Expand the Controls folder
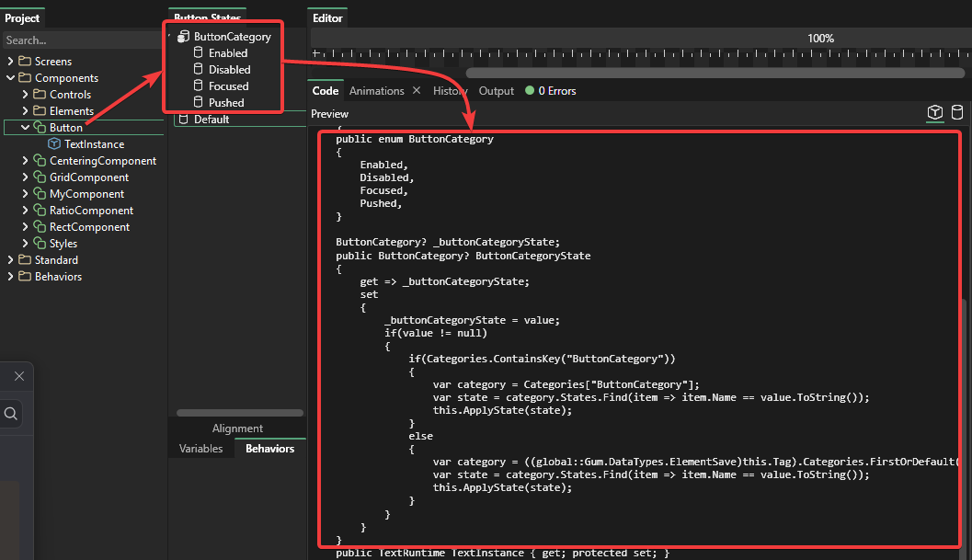Viewport: 972px width, 560px height. (x=25, y=95)
